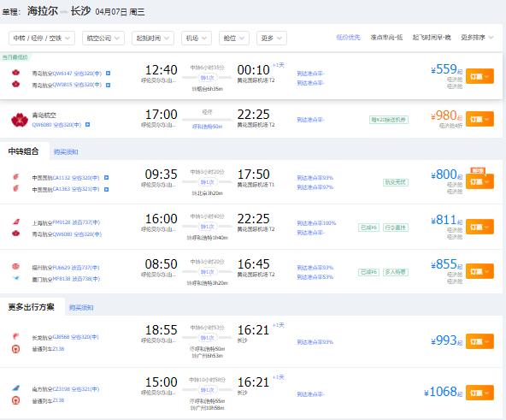This screenshot has width=506, height=420.
Task: Sort by 准点率 punctuality rate
Action: tap(386, 38)
